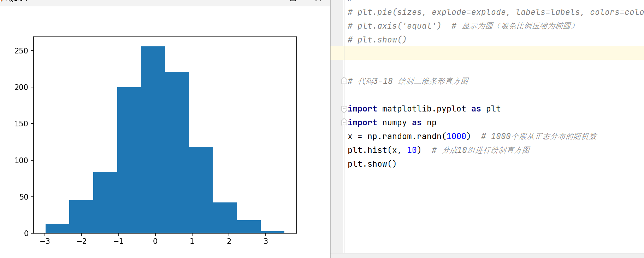Click the x-axis tick label 2
The image size is (644, 258).
(x=229, y=241)
